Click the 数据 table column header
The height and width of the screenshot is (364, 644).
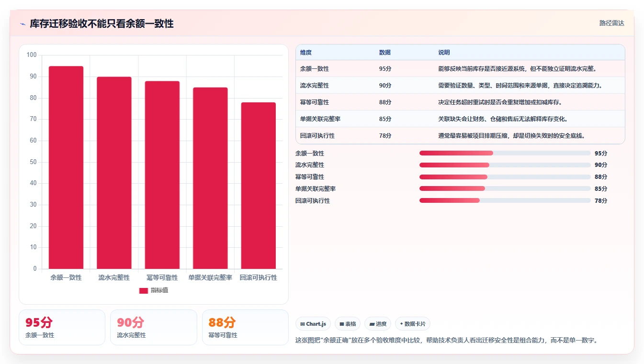point(385,53)
